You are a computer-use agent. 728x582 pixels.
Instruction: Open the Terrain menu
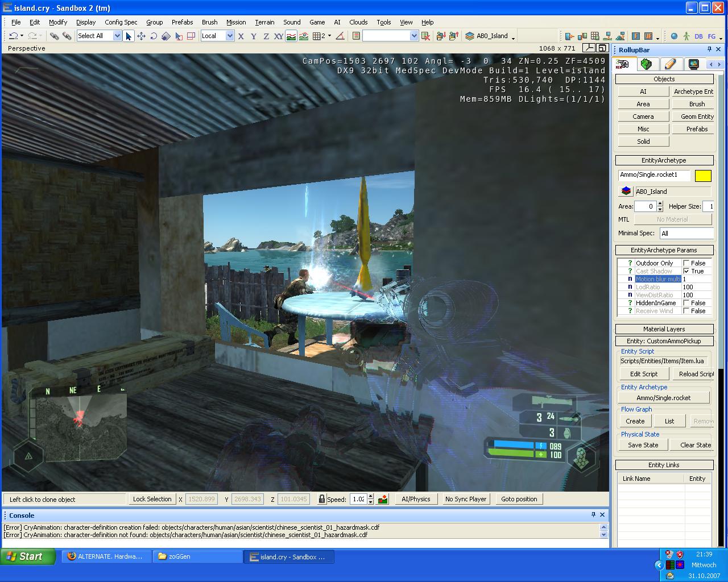tap(264, 22)
